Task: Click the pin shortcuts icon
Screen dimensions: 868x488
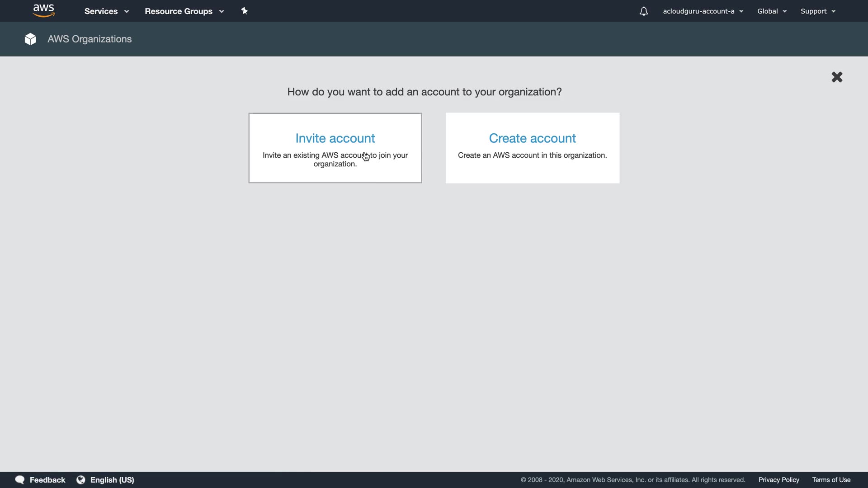Action: point(245,11)
